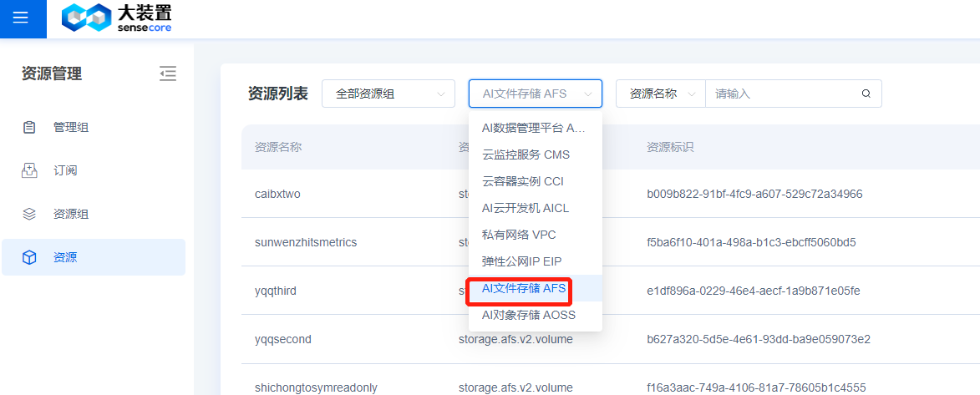Select 云监控服务 CMS from list
The height and width of the screenshot is (395, 980).
[x=526, y=154]
